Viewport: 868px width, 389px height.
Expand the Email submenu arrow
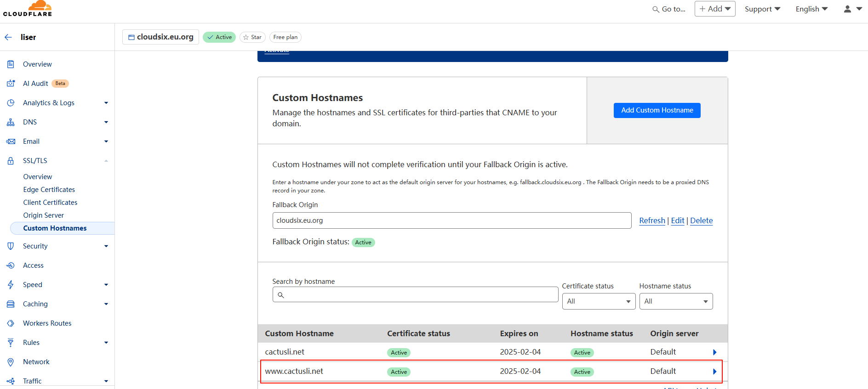(106, 141)
